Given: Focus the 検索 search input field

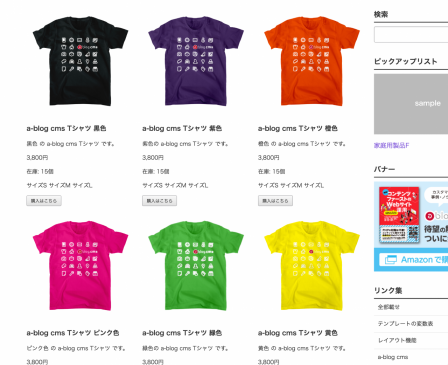Looking at the screenshot, I should [x=411, y=35].
